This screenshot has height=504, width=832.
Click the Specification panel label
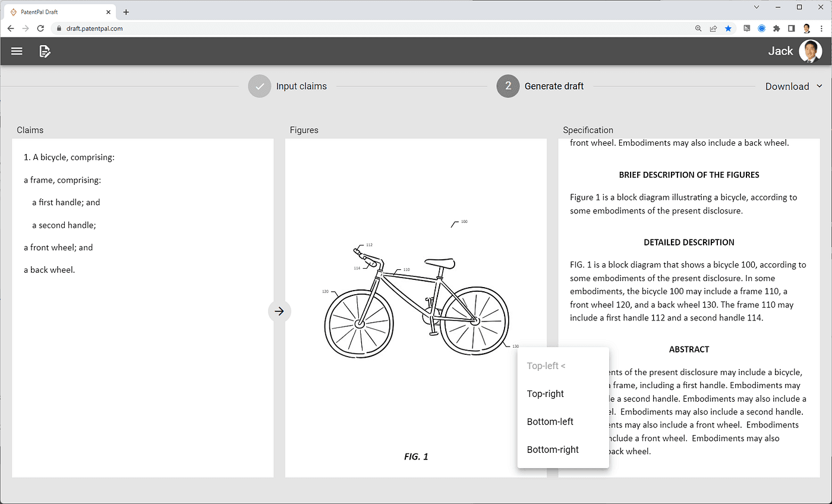tap(588, 130)
